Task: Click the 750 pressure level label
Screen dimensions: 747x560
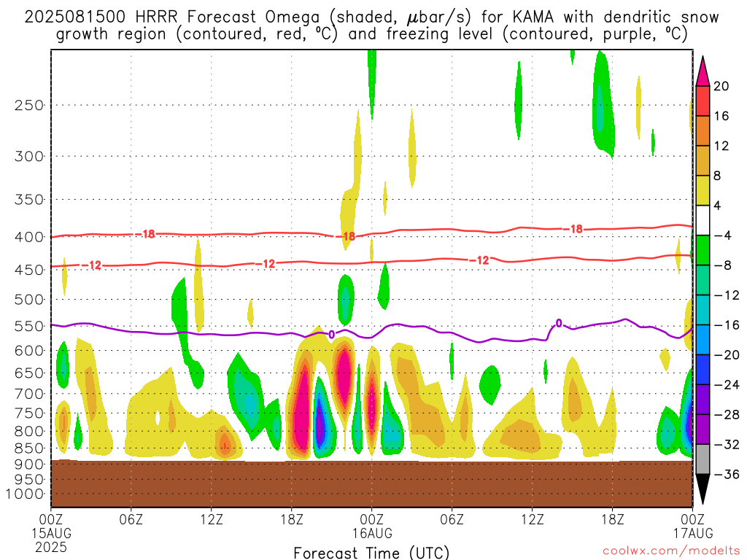Action: pyautogui.click(x=29, y=413)
